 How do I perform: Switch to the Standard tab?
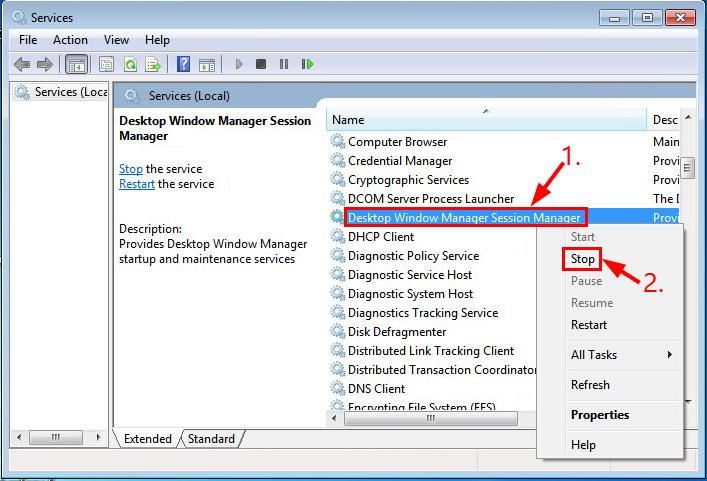tap(211, 439)
